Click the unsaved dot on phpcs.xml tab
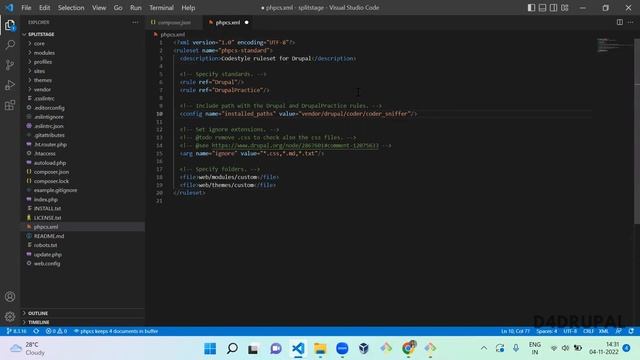This screenshot has height=360, width=640. click(x=247, y=22)
